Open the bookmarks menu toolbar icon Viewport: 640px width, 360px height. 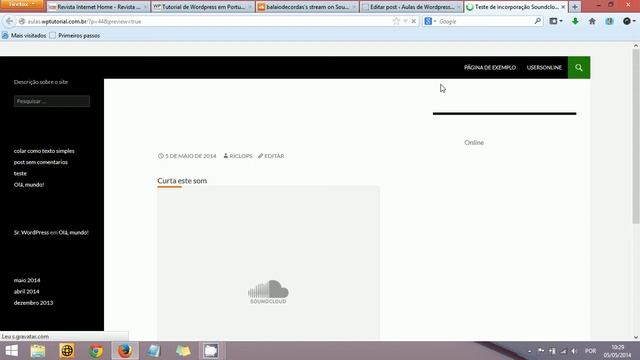tap(556, 21)
